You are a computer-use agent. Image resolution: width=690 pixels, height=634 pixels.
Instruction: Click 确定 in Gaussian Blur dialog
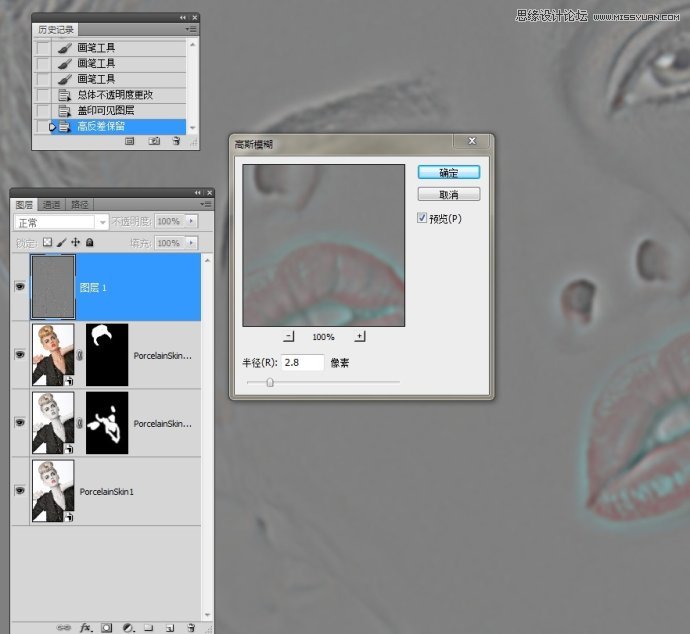pos(448,173)
